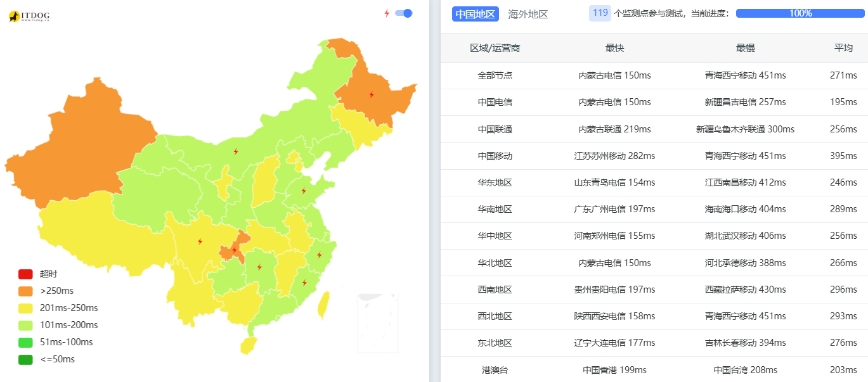Click 中国香港 199ms cell
Viewport: 868px width, 382px height.
614,370
